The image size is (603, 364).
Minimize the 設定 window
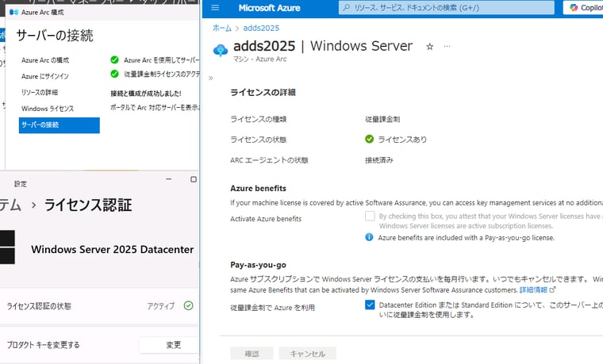(169, 179)
